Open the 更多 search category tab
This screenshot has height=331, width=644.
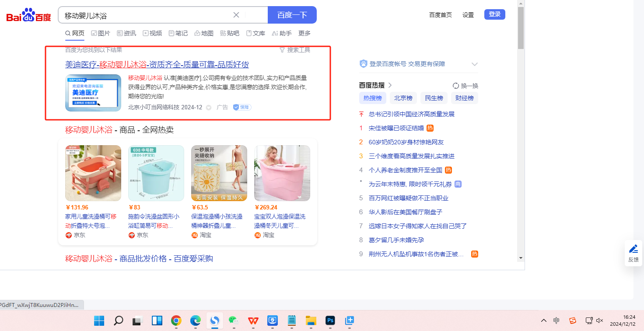tap(304, 33)
